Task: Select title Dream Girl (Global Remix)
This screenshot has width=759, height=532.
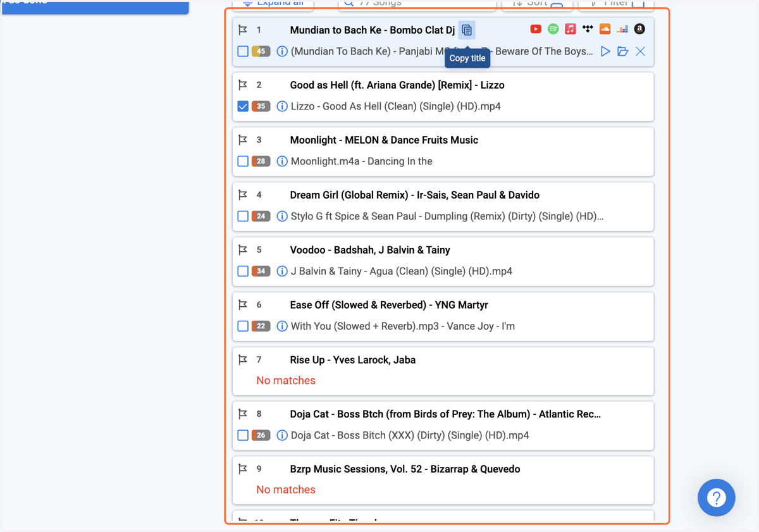Action: click(x=415, y=195)
